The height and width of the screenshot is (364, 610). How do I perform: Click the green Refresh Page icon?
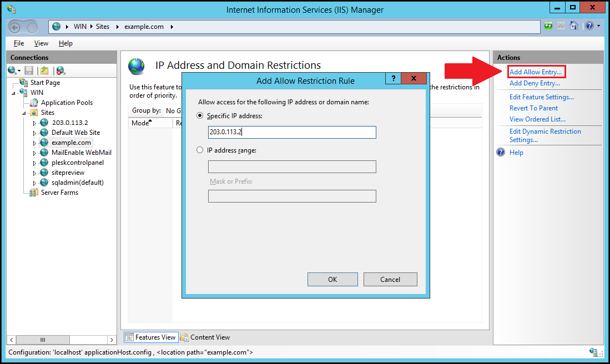coord(548,26)
